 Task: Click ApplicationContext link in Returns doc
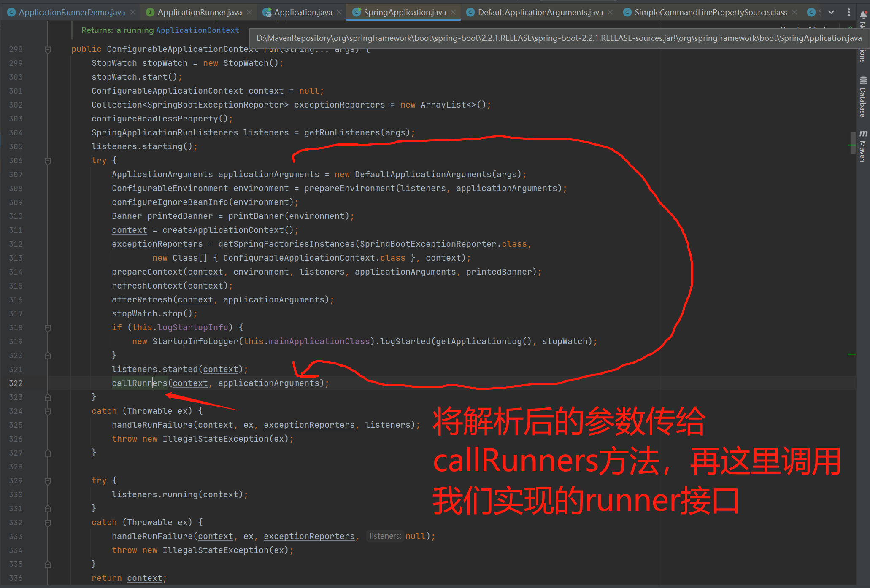pyautogui.click(x=197, y=30)
